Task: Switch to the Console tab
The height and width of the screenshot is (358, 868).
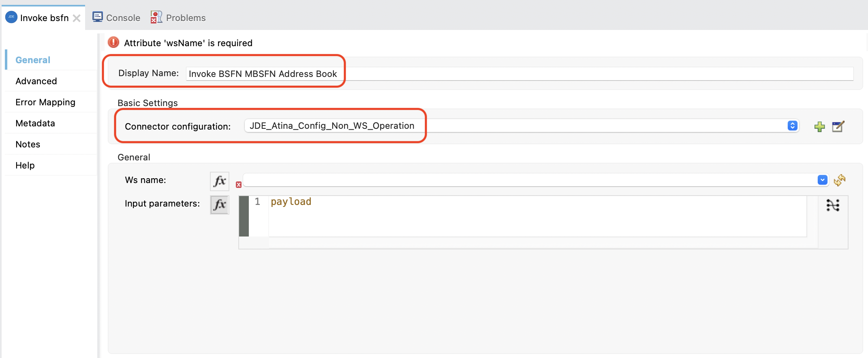Action: pos(116,18)
